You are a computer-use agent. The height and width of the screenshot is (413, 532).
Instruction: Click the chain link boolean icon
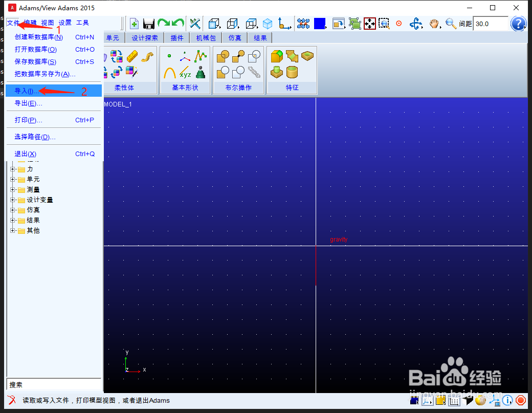click(x=254, y=72)
